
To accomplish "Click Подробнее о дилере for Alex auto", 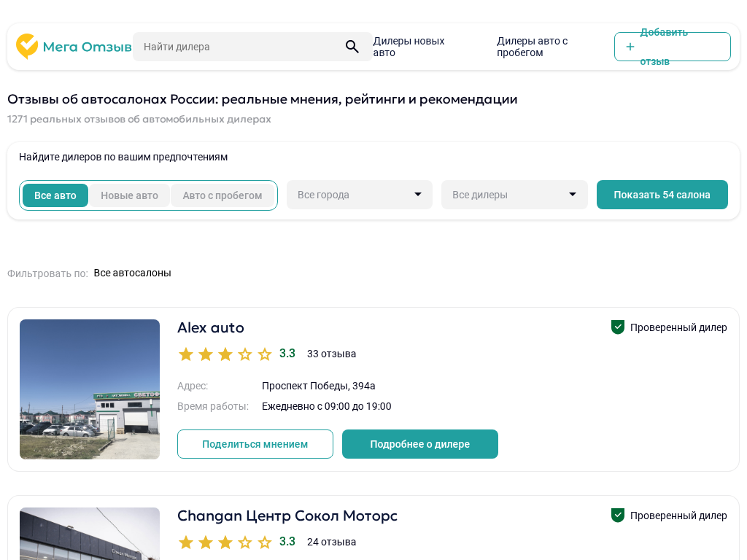I will (x=419, y=444).
